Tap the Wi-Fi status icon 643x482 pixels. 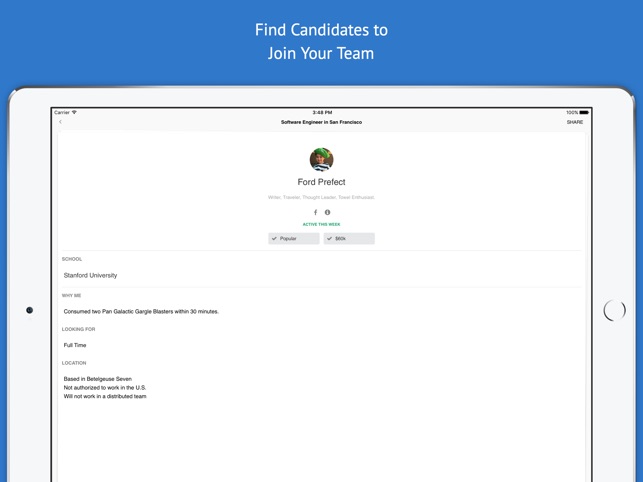74,112
